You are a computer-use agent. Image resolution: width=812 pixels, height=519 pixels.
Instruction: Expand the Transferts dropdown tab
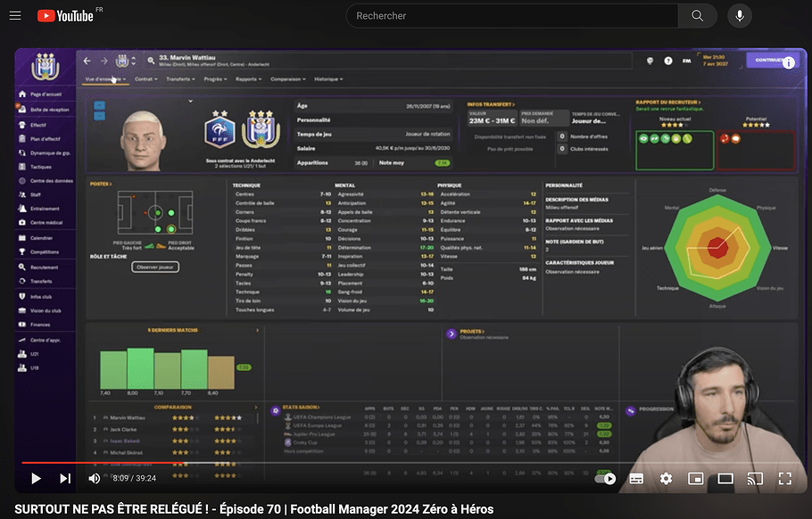tap(181, 79)
